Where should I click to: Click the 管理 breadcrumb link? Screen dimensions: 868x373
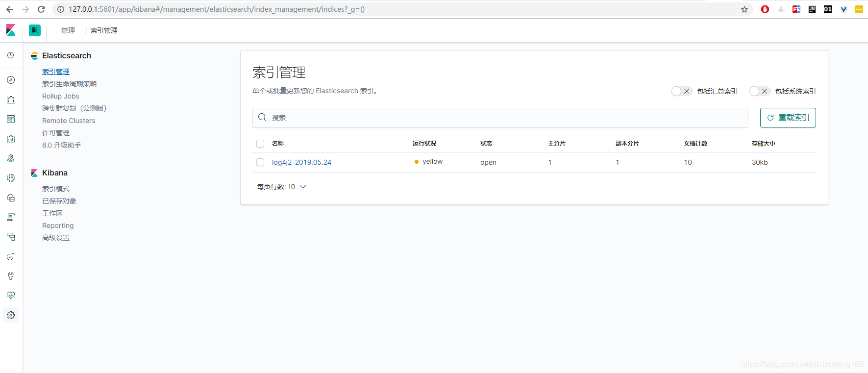(x=68, y=30)
